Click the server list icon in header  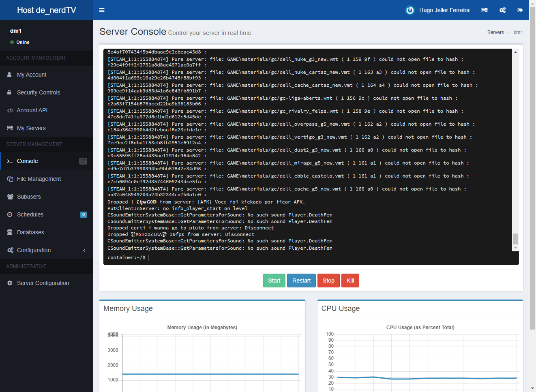tap(485, 10)
